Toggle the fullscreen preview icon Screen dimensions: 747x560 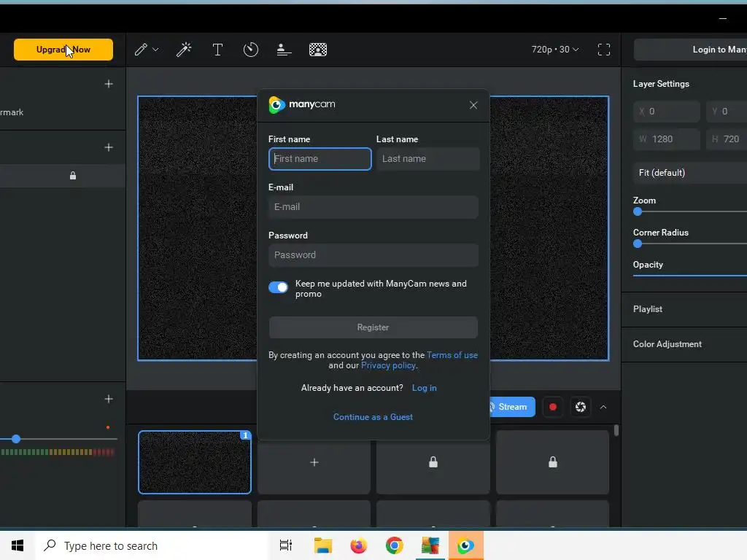coord(603,50)
